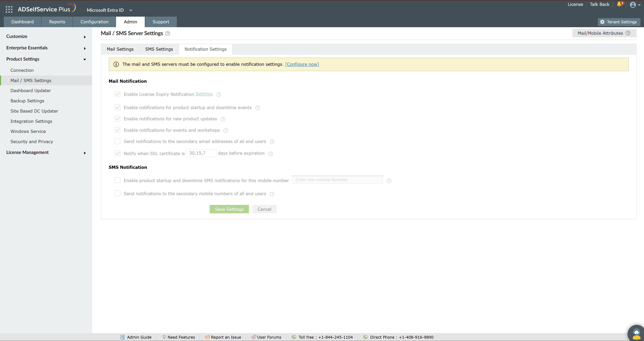The image size is (644, 341).
Task: Switch to the Dashboard tab
Action: click(x=22, y=22)
